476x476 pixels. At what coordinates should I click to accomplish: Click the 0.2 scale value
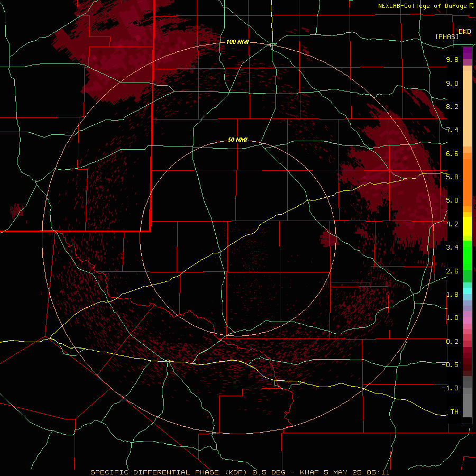point(452,342)
